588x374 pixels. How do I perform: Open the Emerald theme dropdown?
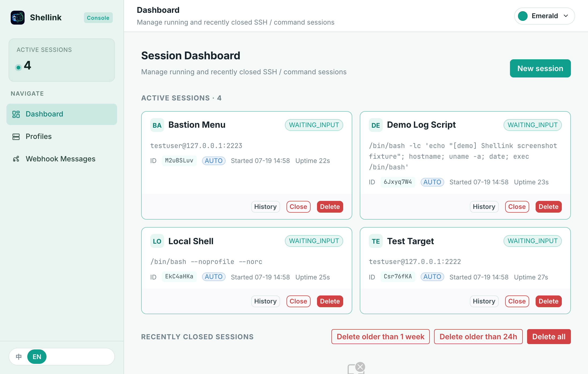click(544, 16)
